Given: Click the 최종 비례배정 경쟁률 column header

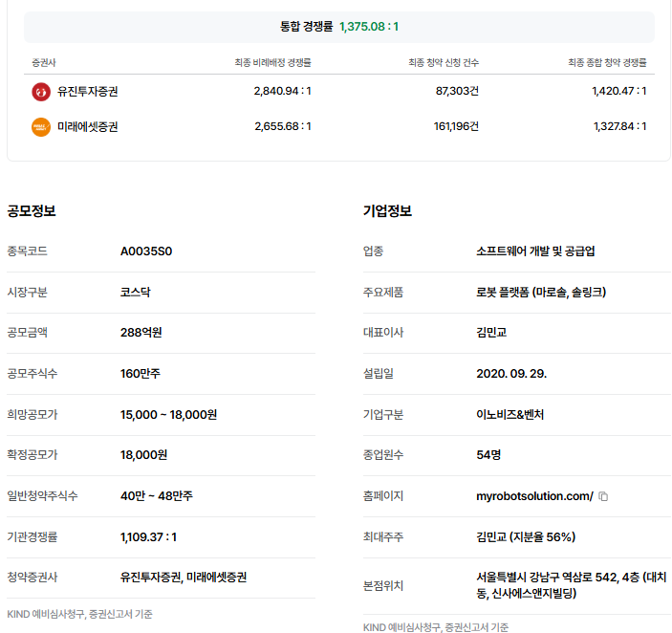Looking at the screenshot, I should click(x=273, y=62).
